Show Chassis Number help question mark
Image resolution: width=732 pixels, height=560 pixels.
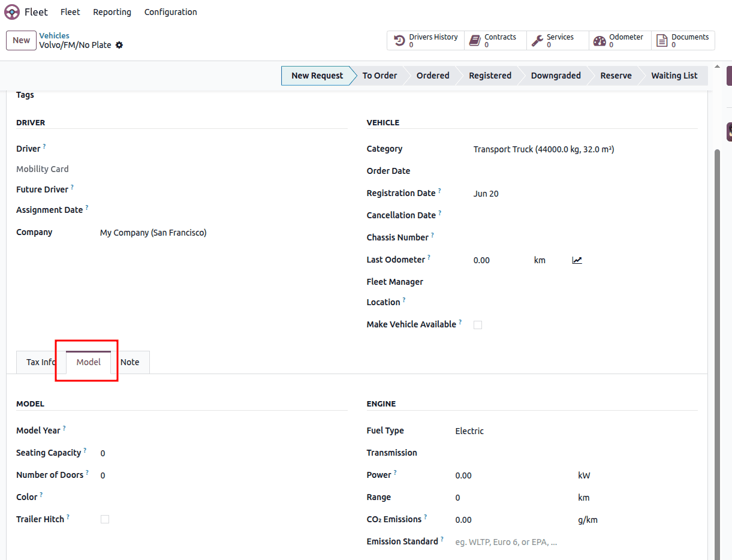[433, 235]
